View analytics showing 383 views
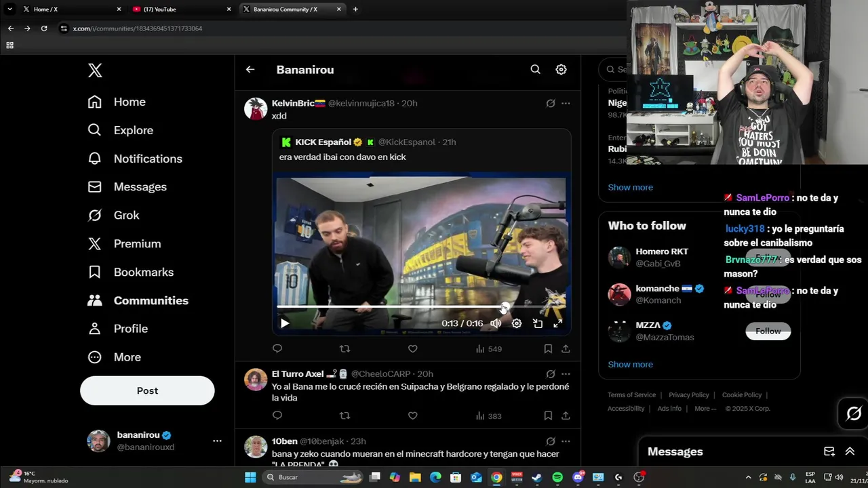This screenshot has height=488, width=868. coord(488,415)
